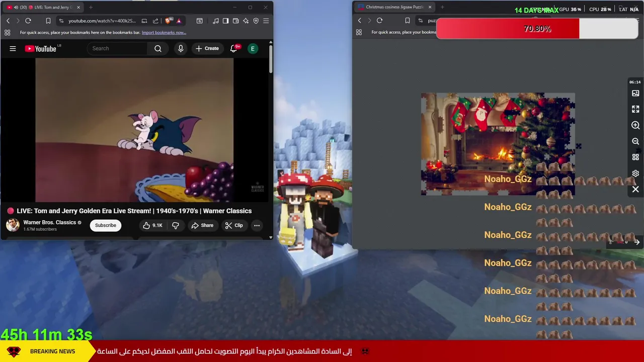
Task: Select the LIVE: Tom and Jerry tab
Action: point(43,7)
